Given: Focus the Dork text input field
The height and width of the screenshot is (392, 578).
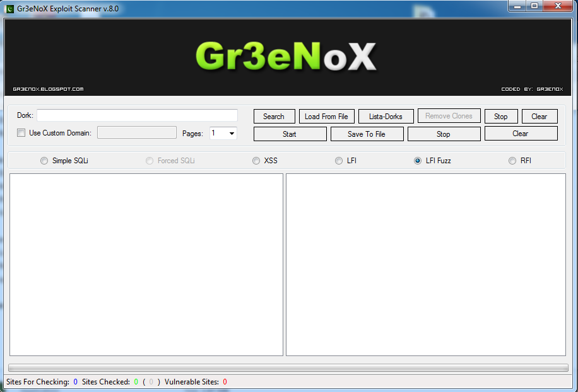Looking at the screenshot, I should pos(137,115).
